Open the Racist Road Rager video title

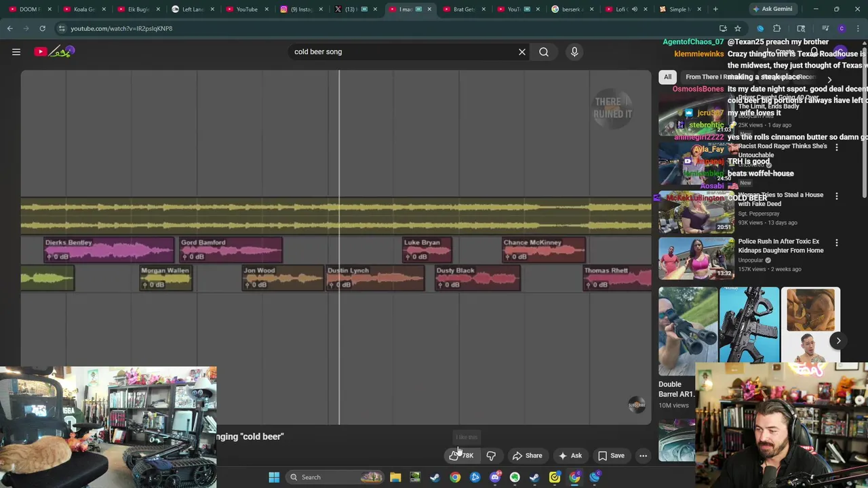point(783,150)
